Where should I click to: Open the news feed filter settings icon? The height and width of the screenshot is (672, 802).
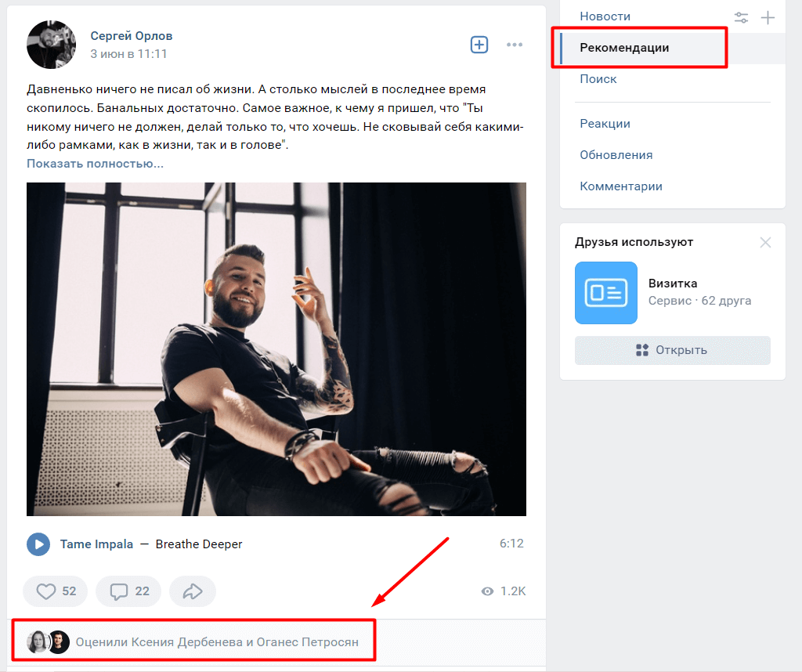click(742, 16)
